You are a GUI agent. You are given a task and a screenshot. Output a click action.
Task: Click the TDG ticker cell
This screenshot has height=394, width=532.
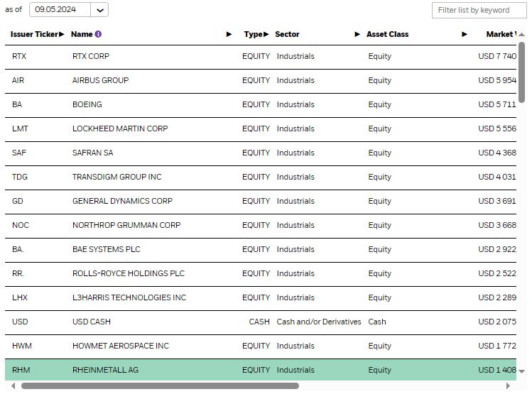pos(20,177)
